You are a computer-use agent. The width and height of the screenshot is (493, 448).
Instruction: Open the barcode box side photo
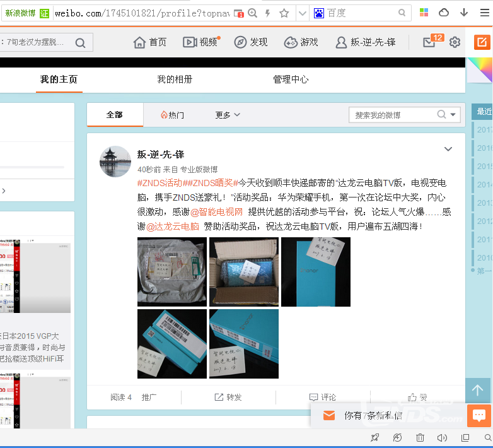[172, 344]
